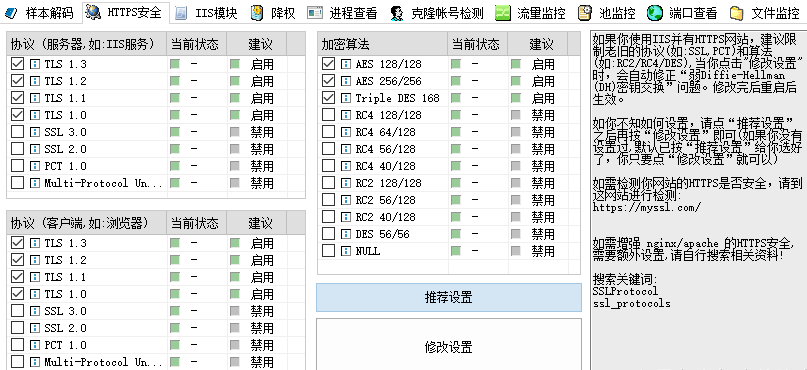807x370 pixels.
Task: Open the 池监控 tab via its notepad icon
Action: click(x=585, y=13)
